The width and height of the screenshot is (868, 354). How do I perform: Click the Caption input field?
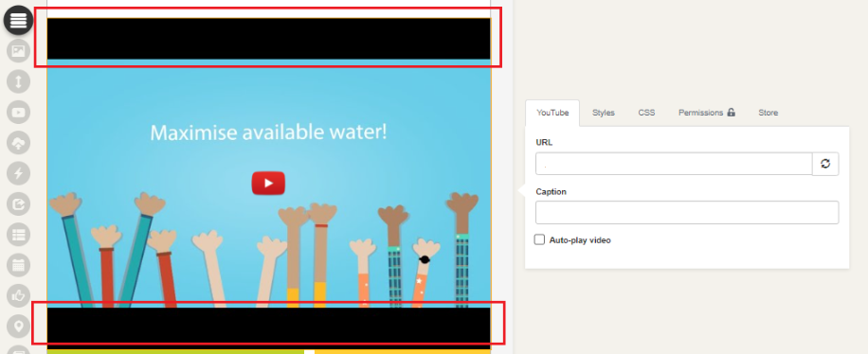pyautogui.click(x=687, y=212)
